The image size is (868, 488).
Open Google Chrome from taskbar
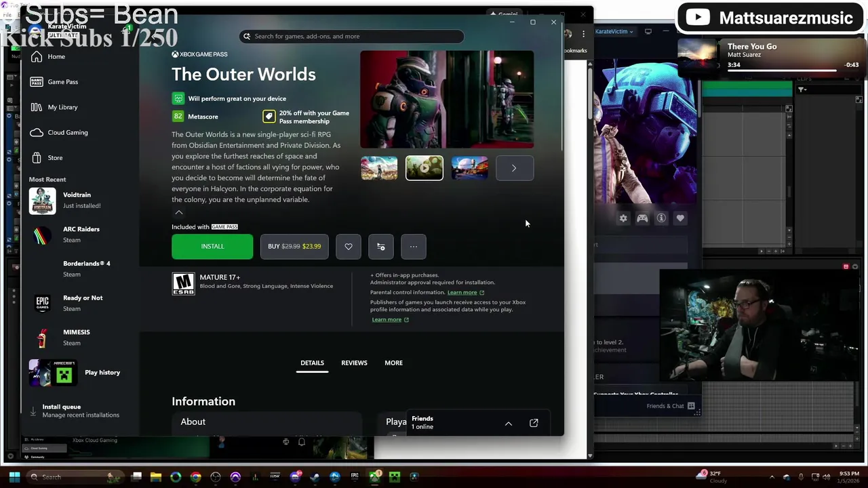[x=195, y=476]
